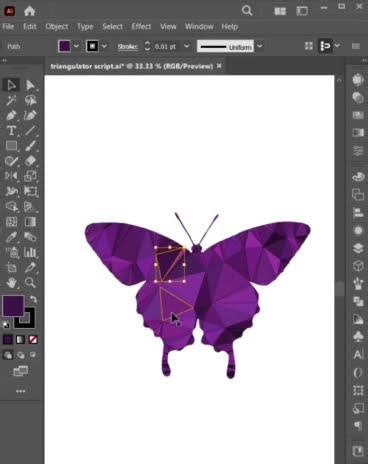Click the Home icon
The height and width of the screenshot is (464, 368).
(29, 11)
